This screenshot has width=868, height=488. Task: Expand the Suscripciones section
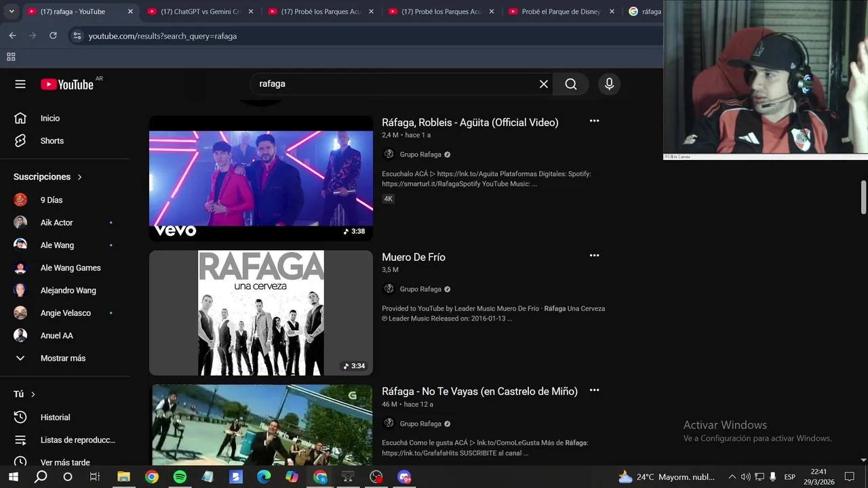point(47,177)
